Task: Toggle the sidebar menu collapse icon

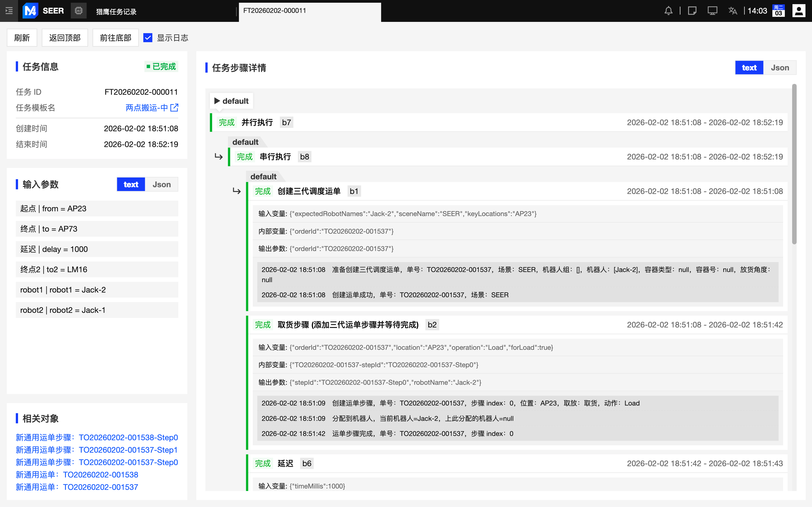Action: click(x=9, y=11)
